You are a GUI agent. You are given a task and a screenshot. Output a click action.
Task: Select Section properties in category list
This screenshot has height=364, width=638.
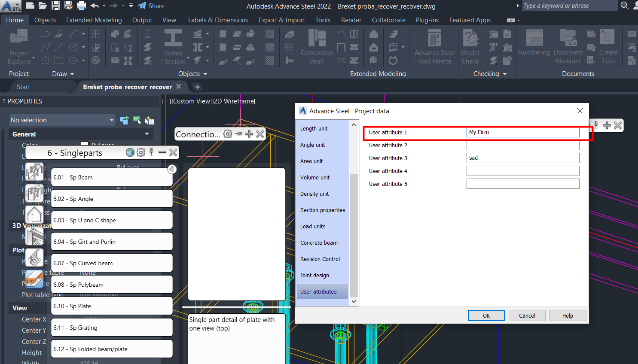point(323,210)
